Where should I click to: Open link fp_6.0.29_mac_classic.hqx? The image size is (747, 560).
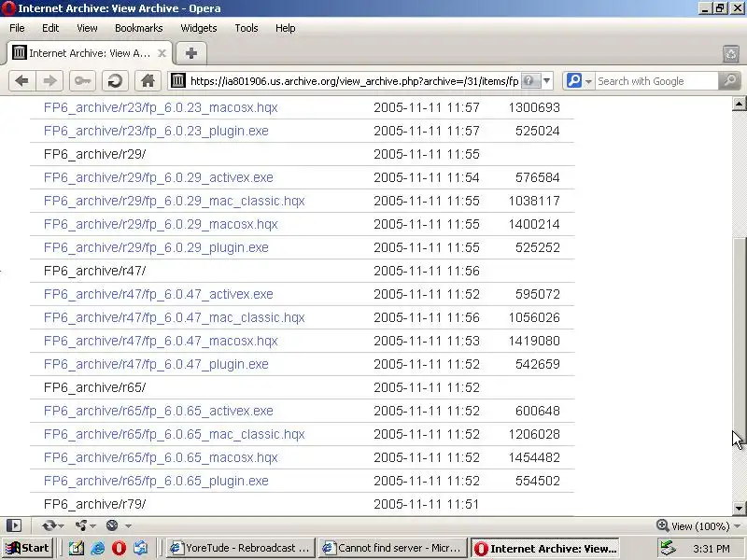[x=175, y=201]
